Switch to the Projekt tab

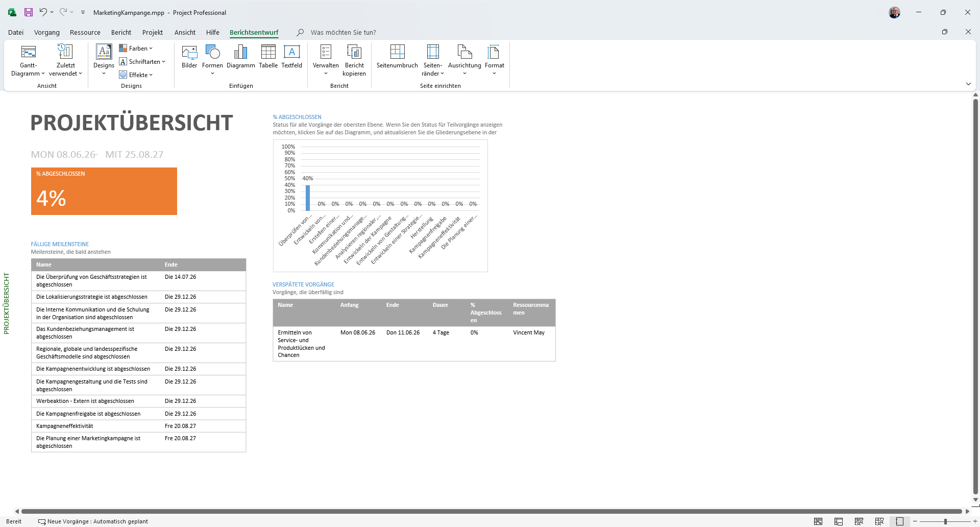(x=153, y=32)
